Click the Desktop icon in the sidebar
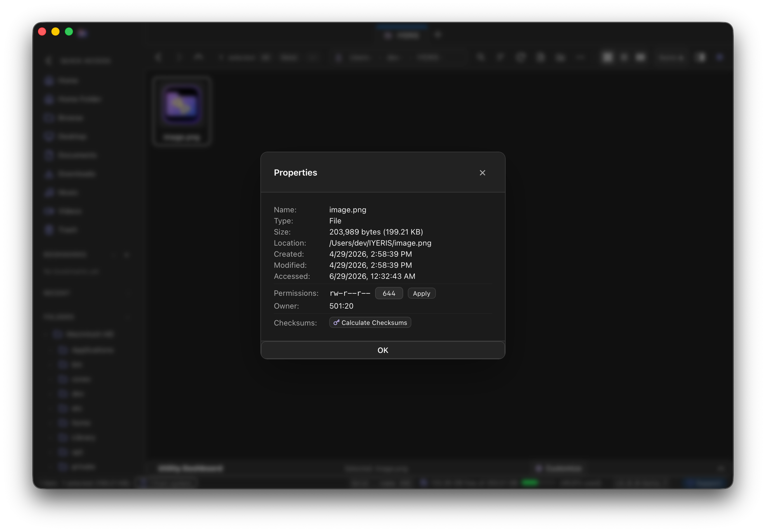 point(49,136)
